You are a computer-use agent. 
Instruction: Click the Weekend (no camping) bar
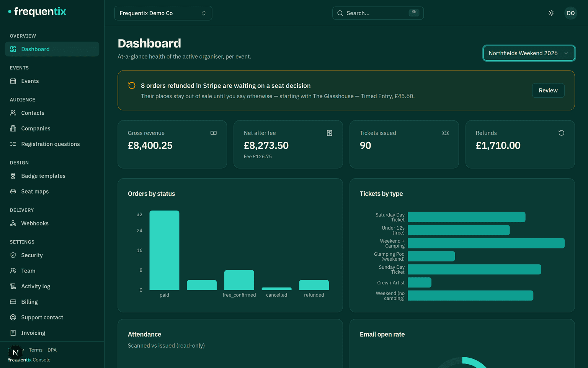pyautogui.click(x=470, y=296)
